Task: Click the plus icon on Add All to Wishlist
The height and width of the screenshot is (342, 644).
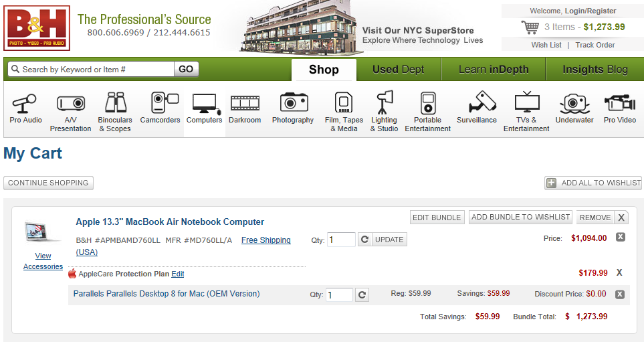Action: pyautogui.click(x=551, y=183)
